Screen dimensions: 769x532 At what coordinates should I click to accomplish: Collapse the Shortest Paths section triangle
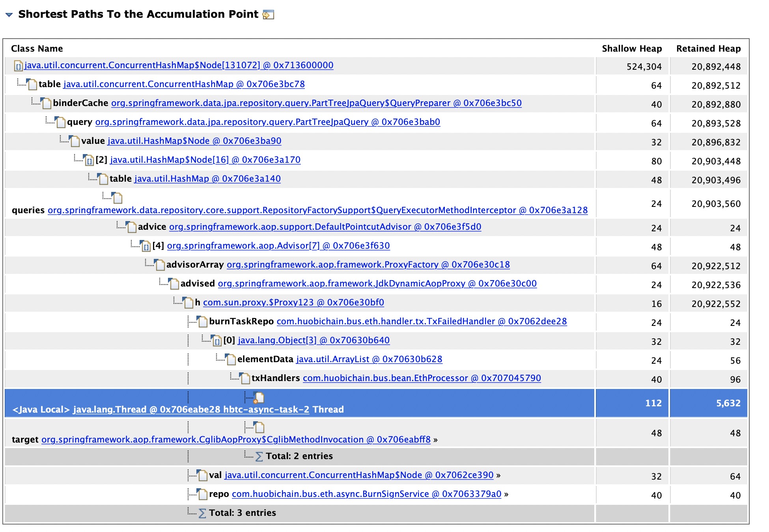click(x=9, y=15)
